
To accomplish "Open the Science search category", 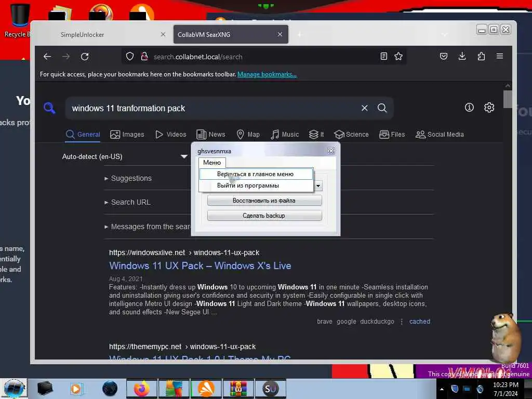I will coord(351,135).
